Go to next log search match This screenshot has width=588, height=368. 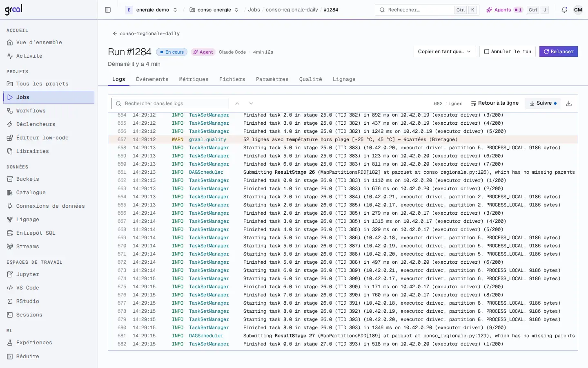(x=251, y=103)
